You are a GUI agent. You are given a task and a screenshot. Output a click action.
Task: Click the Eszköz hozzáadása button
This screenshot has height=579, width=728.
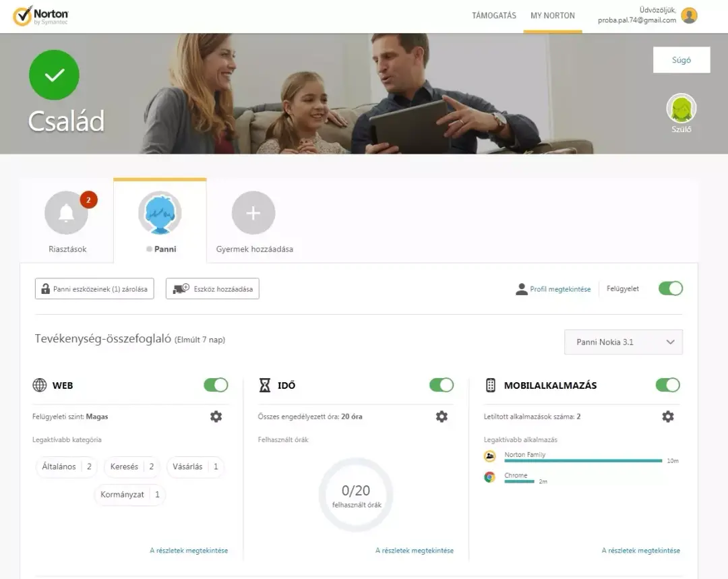pos(212,288)
